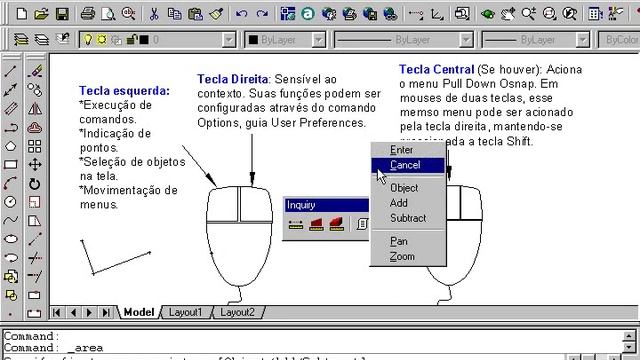Open the Zoom Window flyout icon
This screenshot has width=640, height=360.
[x=549, y=14]
